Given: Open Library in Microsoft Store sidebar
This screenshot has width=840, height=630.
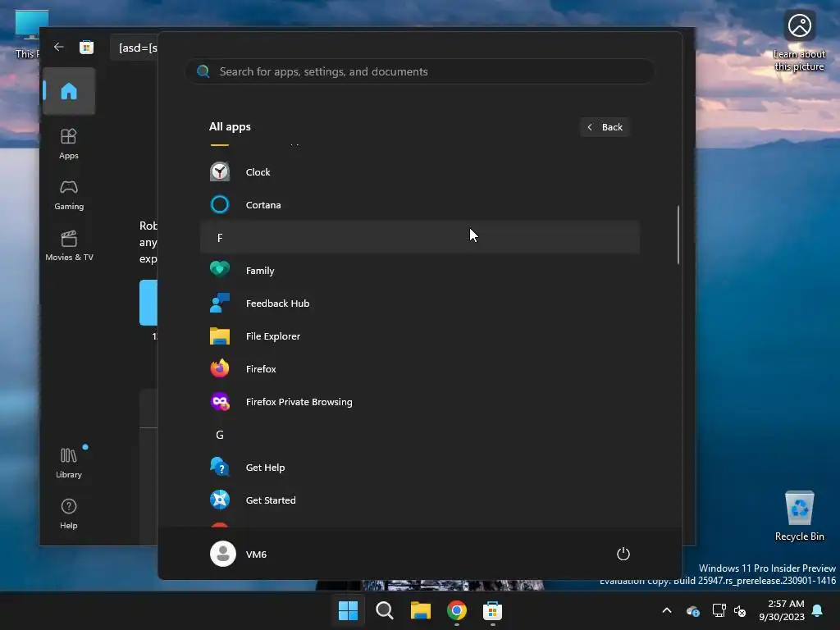Looking at the screenshot, I should tap(69, 463).
